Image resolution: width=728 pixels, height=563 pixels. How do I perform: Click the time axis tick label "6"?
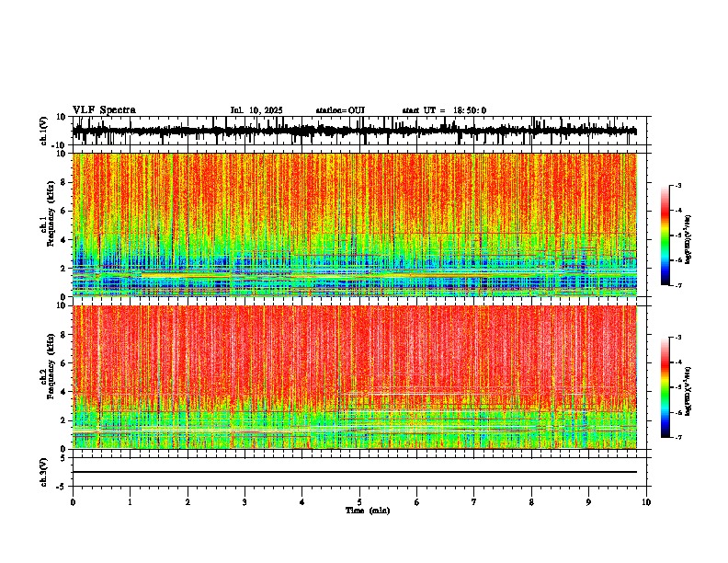[x=417, y=502]
